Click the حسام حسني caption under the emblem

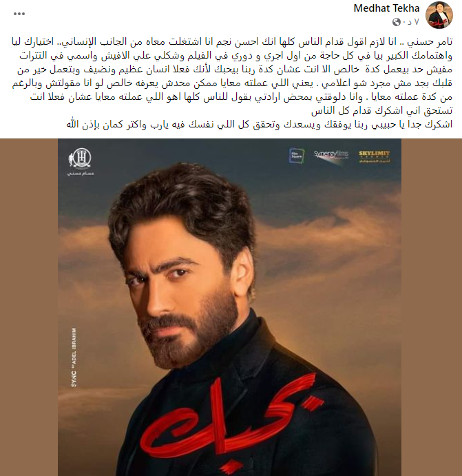81,174
